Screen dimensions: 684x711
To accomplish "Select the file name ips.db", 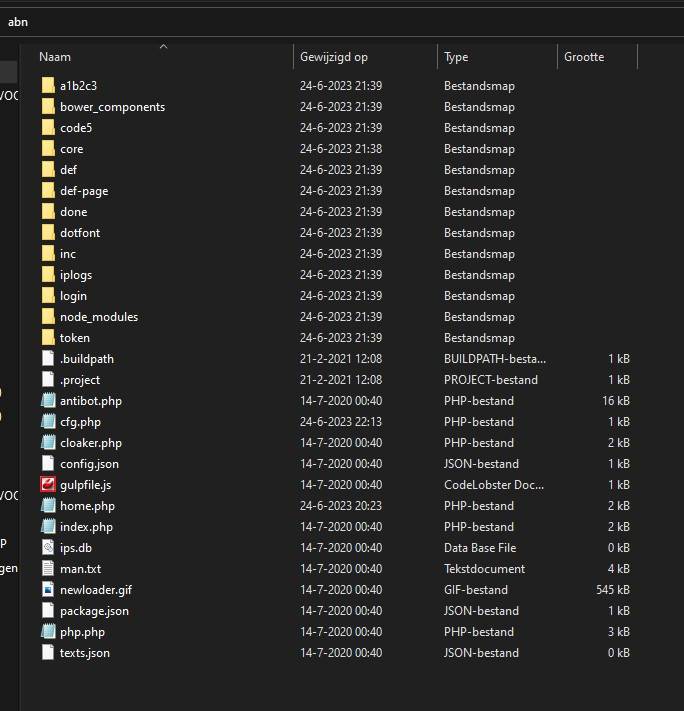I will pyautogui.click(x=76, y=548).
